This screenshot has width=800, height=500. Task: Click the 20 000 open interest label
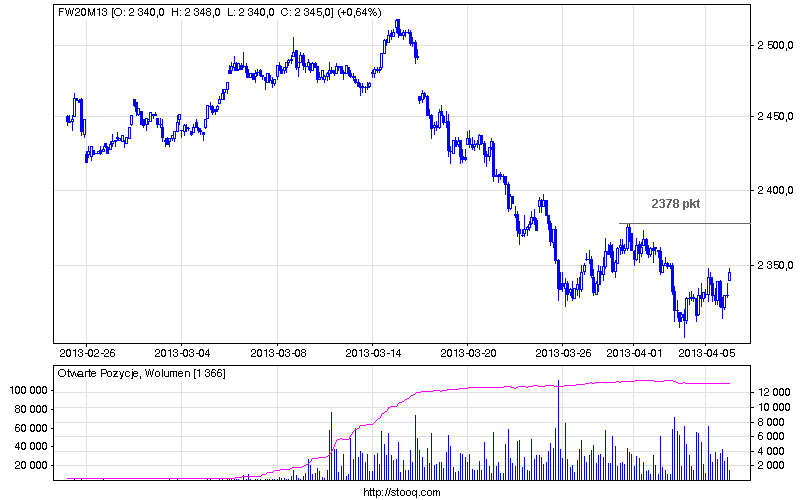31,465
